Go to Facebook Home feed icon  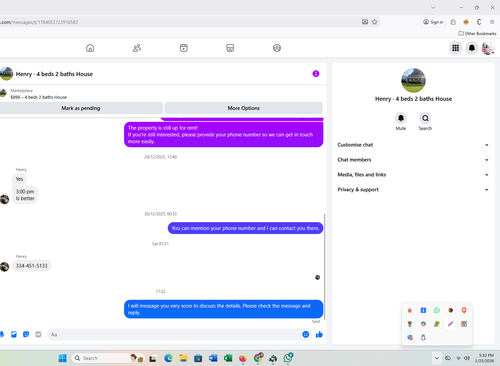click(90, 48)
